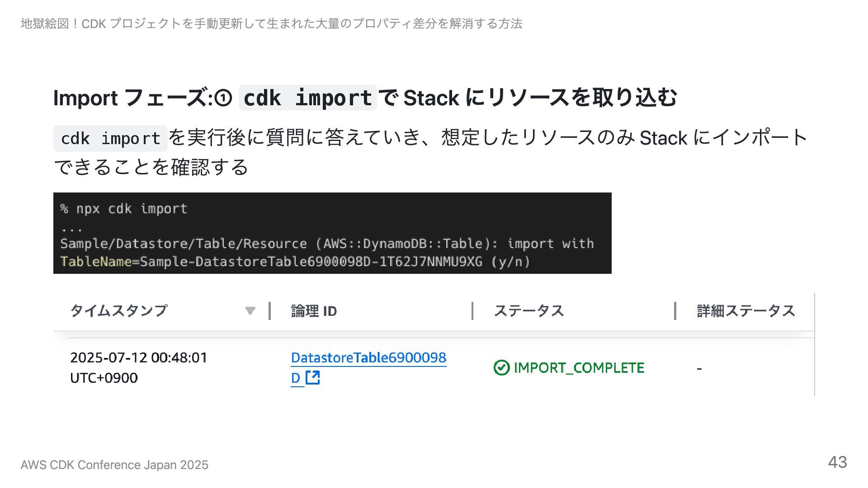The width and height of the screenshot is (868, 488).
Task: Click the slide title at the top
Action: click(271, 23)
